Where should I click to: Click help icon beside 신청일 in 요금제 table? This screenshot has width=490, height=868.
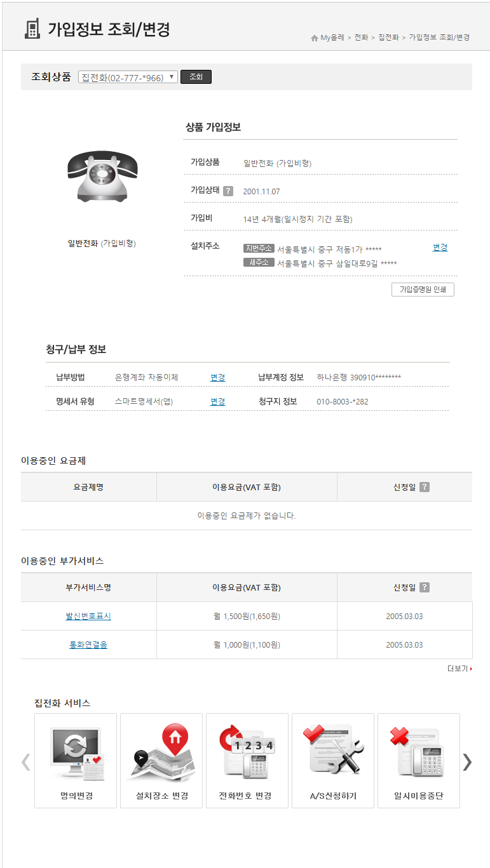tap(425, 487)
